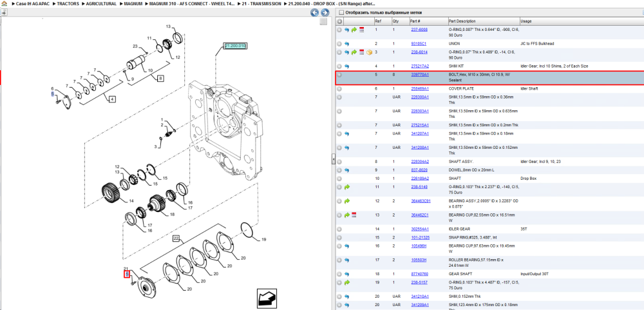Screen dimensions: 644x310
Task: Toggle the 'Отобразить только выбранные метки' checkbox
Action: pyautogui.click(x=341, y=13)
